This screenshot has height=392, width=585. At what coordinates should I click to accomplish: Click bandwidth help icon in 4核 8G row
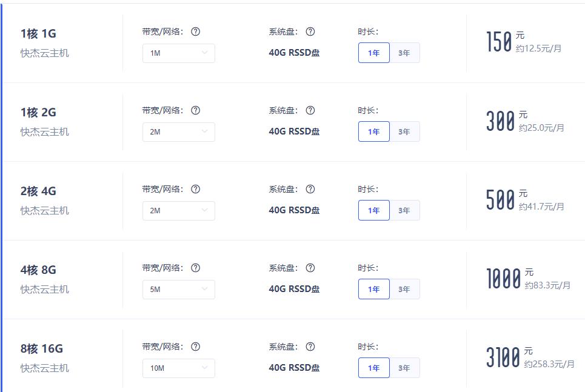click(x=195, y=268)
